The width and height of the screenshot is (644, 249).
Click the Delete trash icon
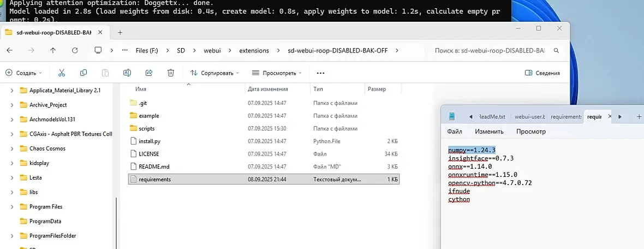tap(171, 73)
